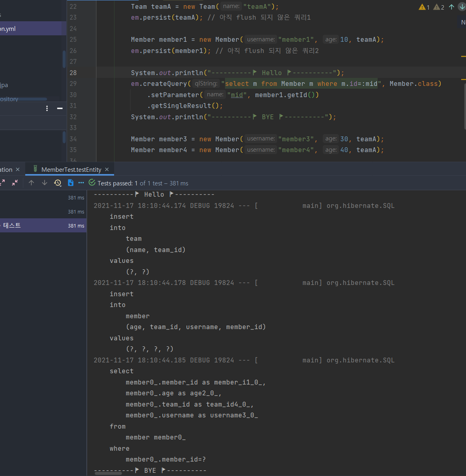Click the Hello flag line in console

154,195
